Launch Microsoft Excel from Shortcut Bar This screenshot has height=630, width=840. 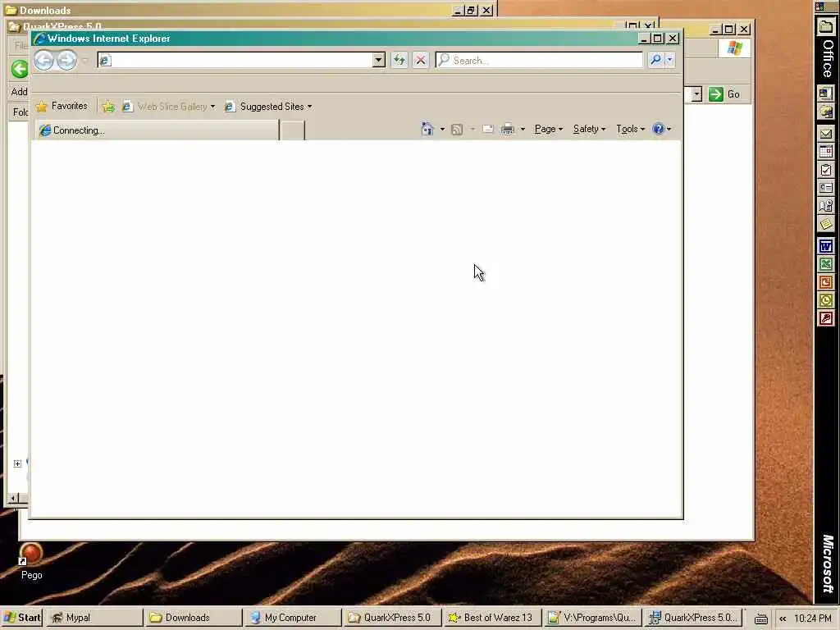click(x=825, y=264)
